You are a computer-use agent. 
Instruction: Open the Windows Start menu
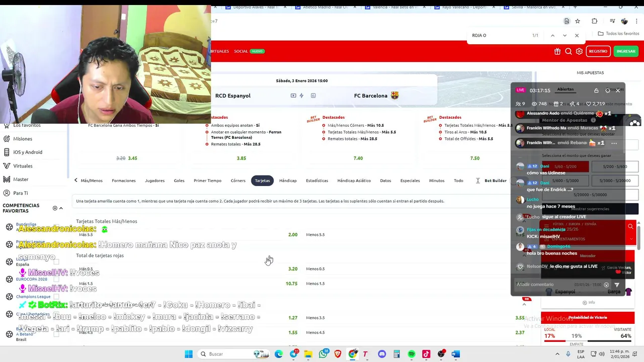(189, 354)
